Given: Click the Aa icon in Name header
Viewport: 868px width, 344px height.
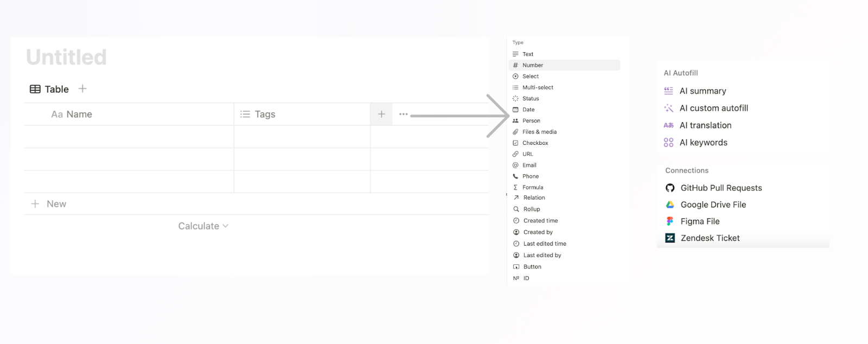Looking at the screenshot, I should point(57,114).
